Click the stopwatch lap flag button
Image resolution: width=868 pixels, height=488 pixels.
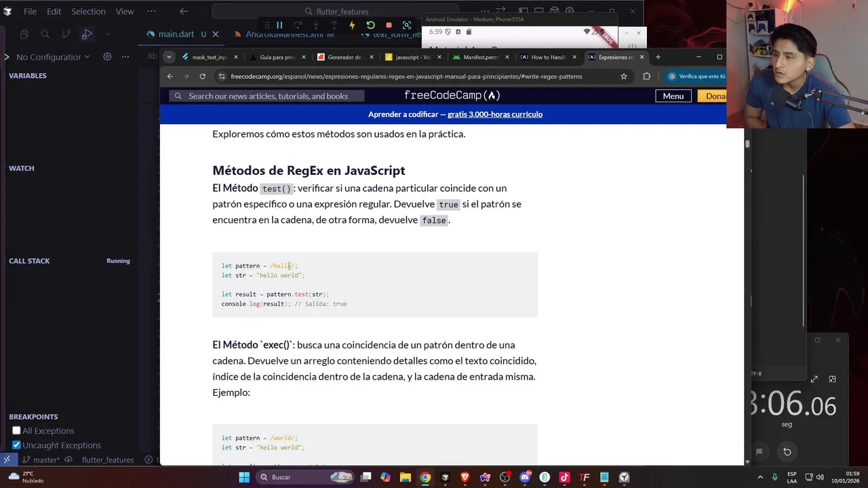759,451
